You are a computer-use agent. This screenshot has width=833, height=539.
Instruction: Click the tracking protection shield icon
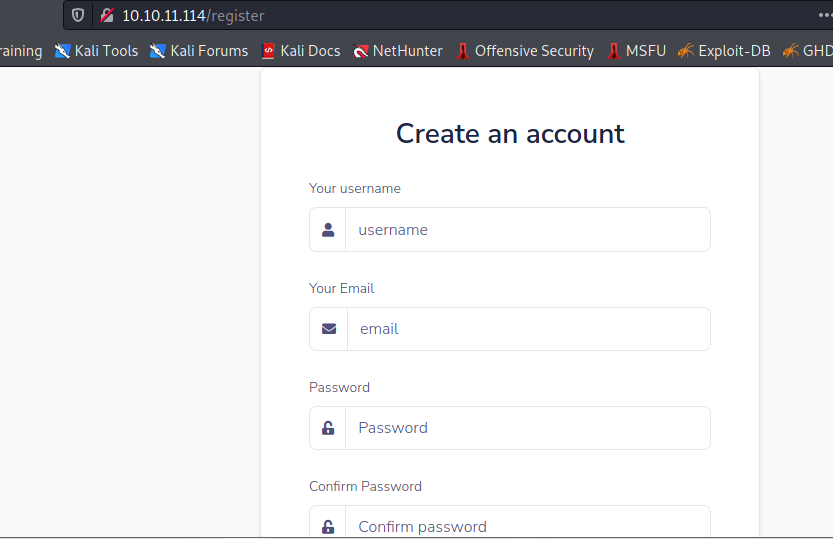pyautogui.click(x=78, y=16)
